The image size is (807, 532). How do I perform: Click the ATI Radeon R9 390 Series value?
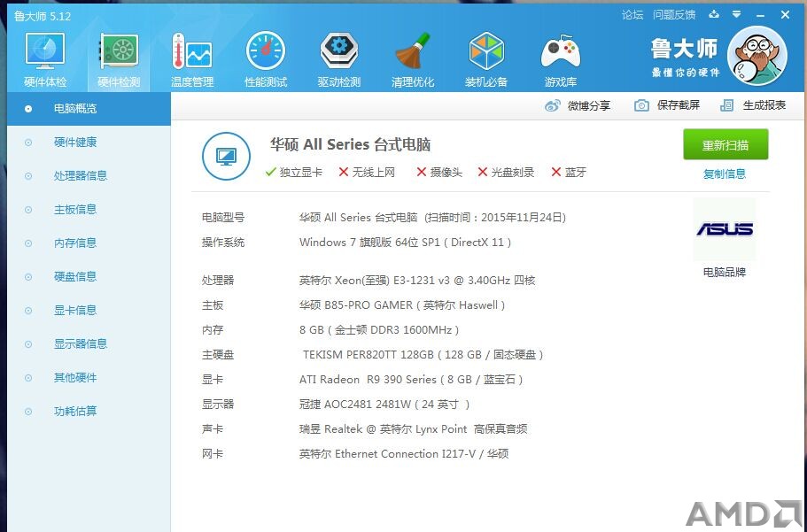tap(411, 380)
